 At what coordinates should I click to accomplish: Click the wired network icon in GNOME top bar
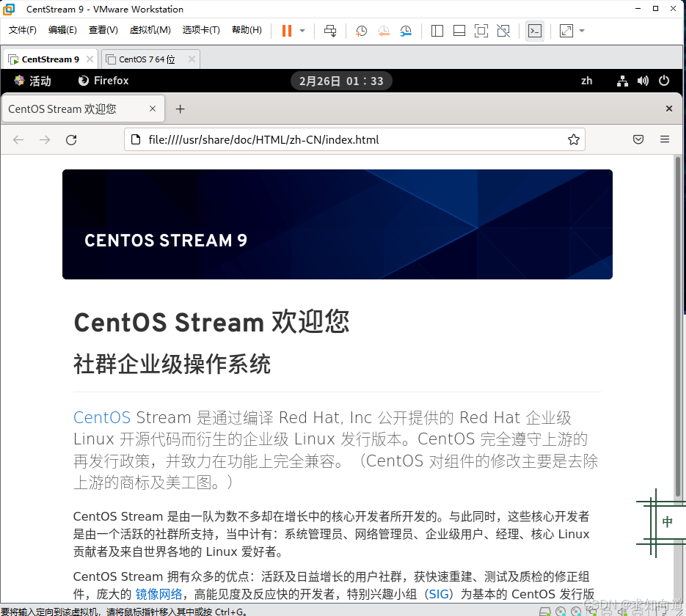[x=622, y=81]
